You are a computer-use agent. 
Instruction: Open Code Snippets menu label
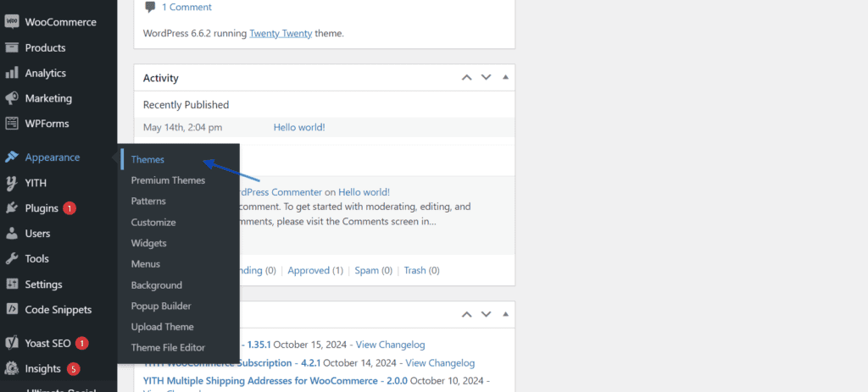coord(58,310)
